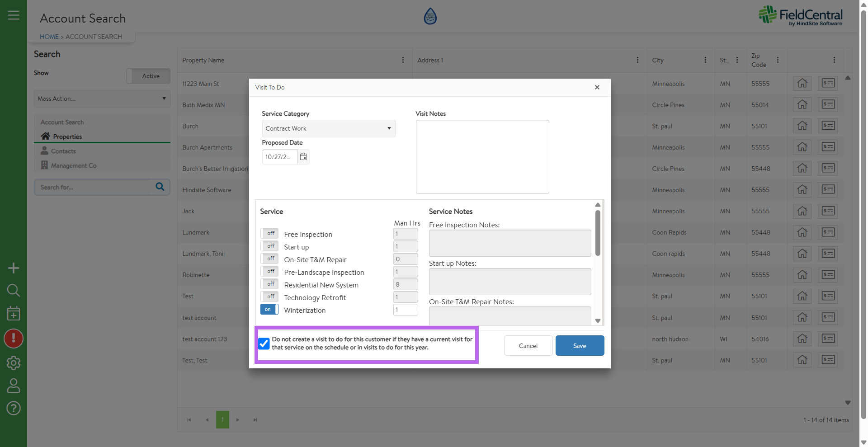The width and height of the screenshot is (868, 447).
Task: Cancel the Visit To Do dialog
Action: pos(528,346)
